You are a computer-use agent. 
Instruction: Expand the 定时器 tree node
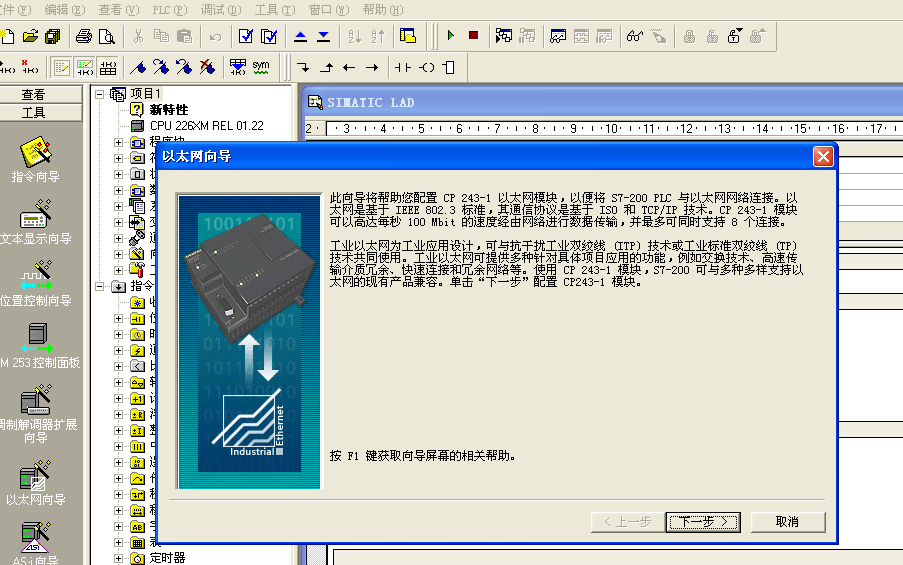(x=118, y=558)
